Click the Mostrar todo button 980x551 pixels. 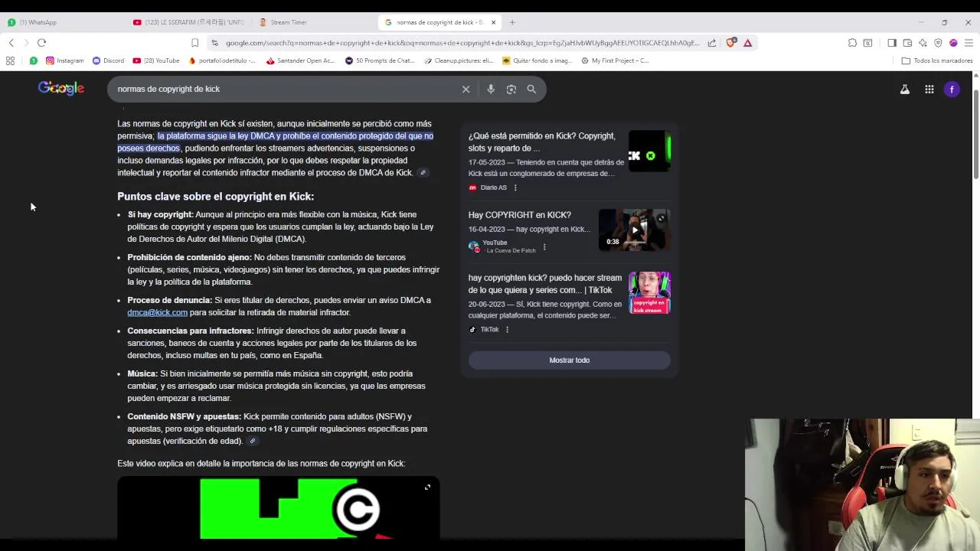(569, 360)
